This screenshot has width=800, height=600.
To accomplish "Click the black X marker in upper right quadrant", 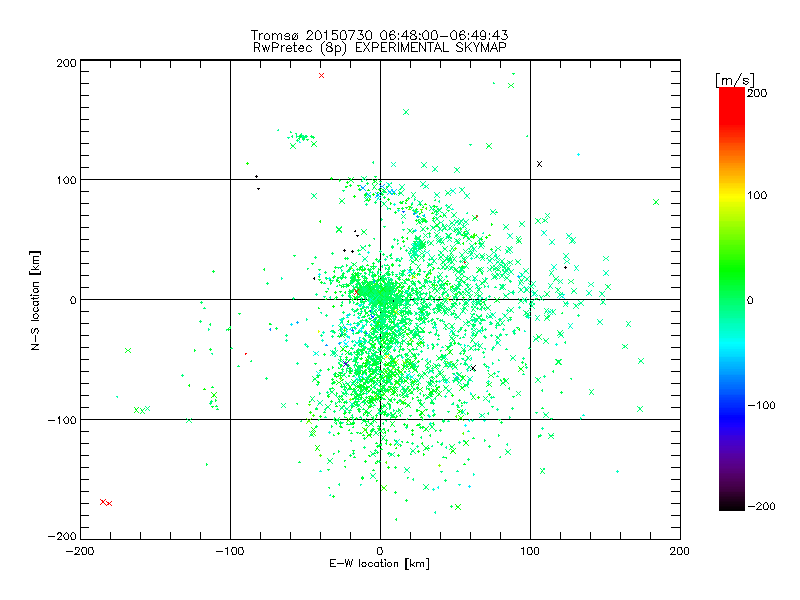I will pos(539,164).
